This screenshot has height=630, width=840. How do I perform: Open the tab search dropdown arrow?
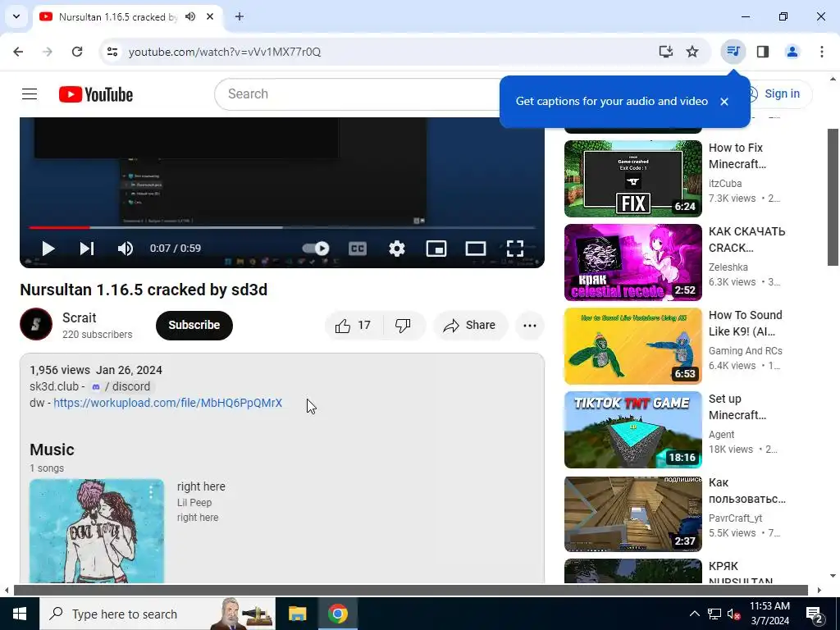coord(16,16)
